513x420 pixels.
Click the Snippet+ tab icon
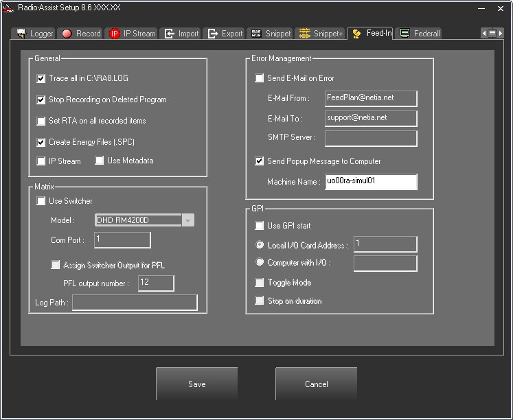305,33
